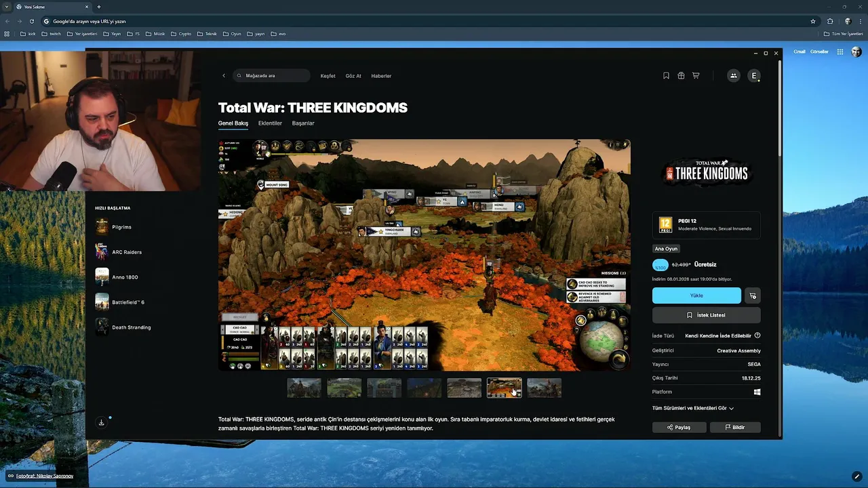
Task: Go back in the Epic store
Action: (224, 76)
